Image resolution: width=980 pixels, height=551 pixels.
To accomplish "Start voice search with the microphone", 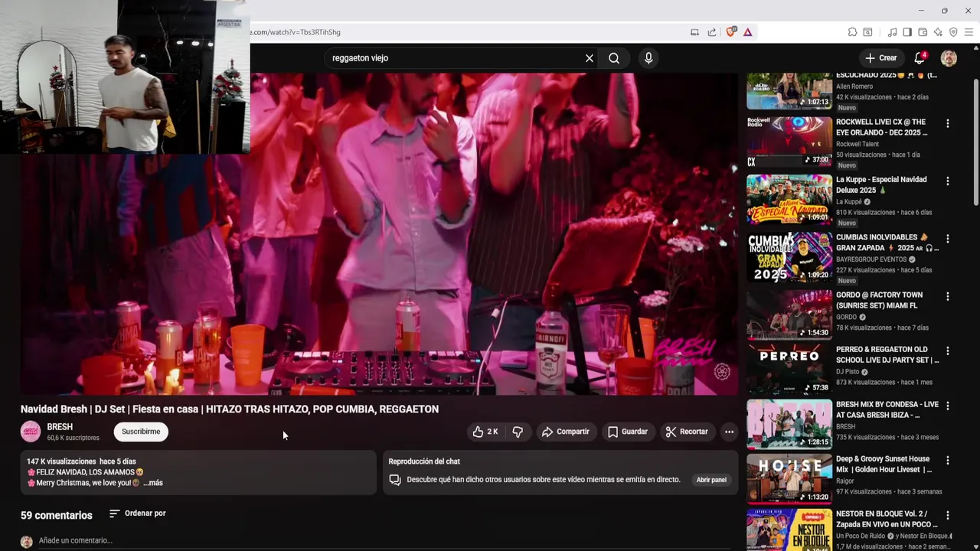I will click(x=648, y=58).
